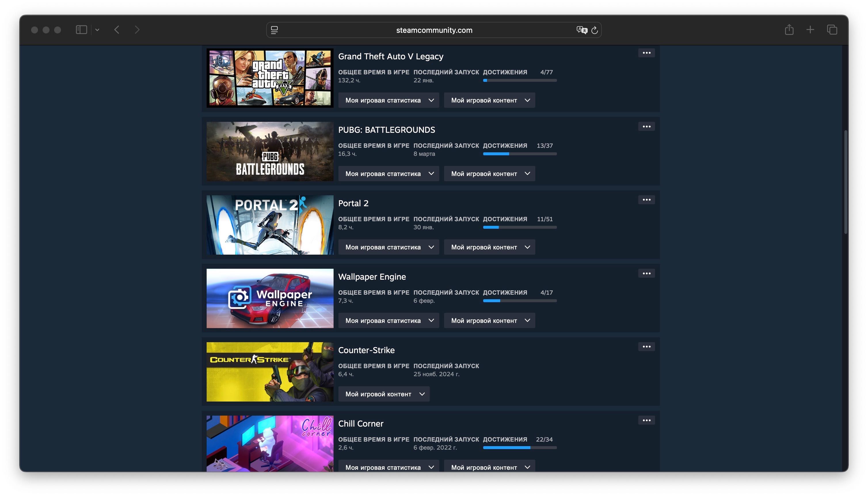This screenshot has height=496, width=868.
Task: Click the '132,2 ч.' playtime value
Action: click(349, 80)
